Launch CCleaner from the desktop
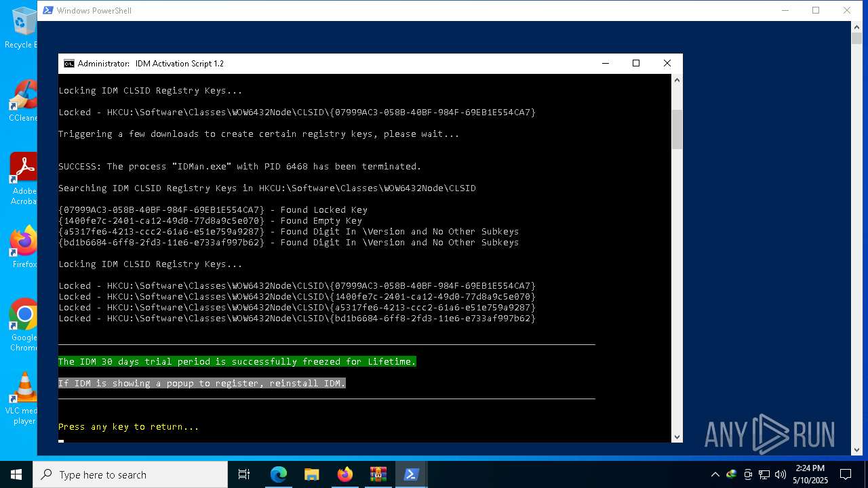This screenshot has height=488, width=868. coord(22,102)
